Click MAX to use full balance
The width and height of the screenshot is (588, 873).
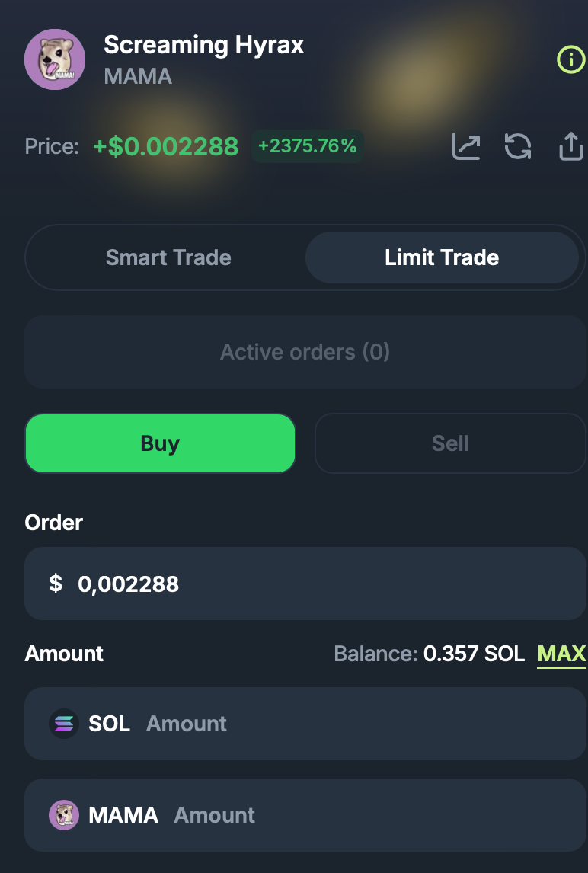coord(561,654)
